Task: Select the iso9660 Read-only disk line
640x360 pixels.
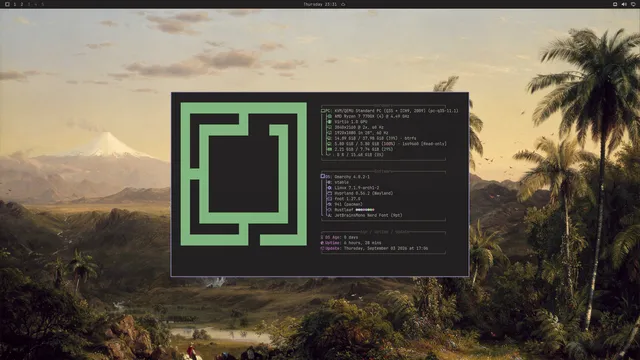Action: point(390,144)
